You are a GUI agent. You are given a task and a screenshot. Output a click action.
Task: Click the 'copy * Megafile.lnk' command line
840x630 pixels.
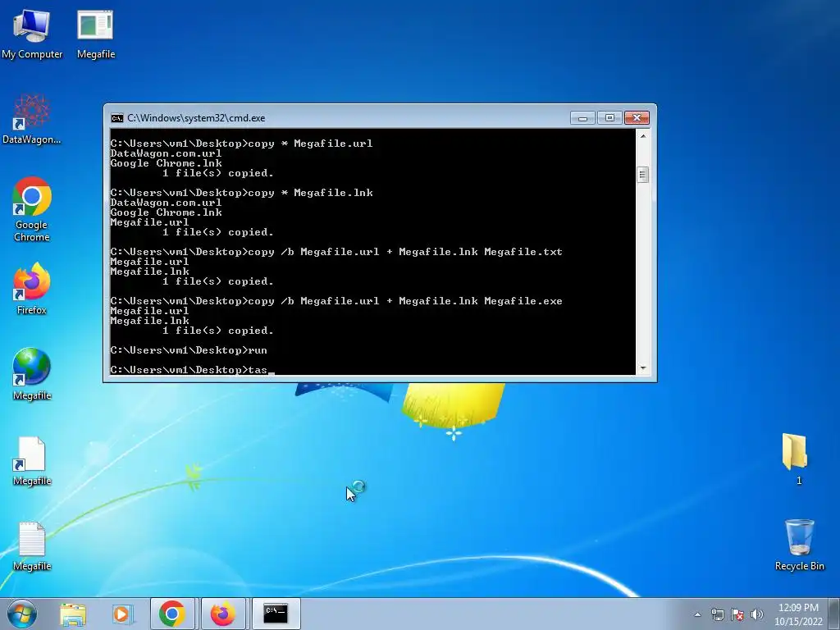click(242, 193)
